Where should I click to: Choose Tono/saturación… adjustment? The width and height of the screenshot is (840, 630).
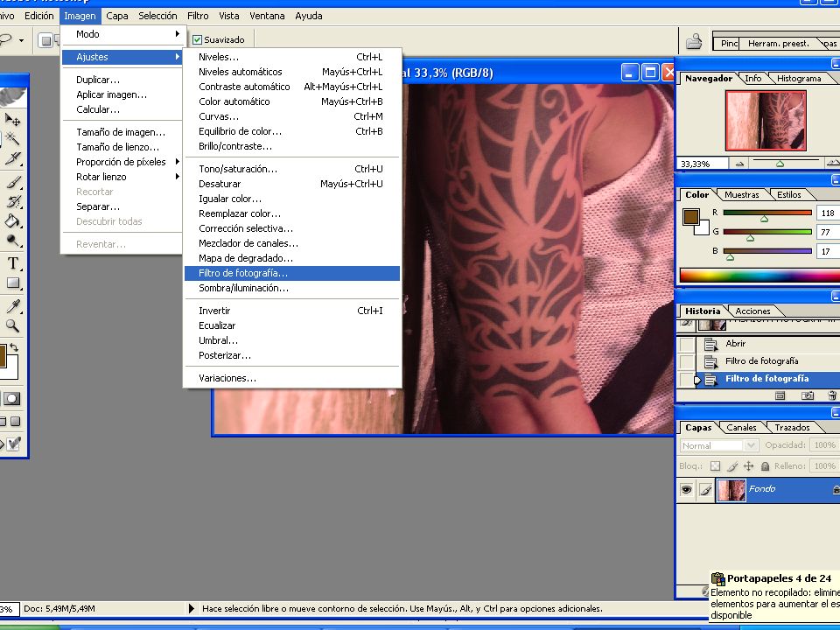292,169
